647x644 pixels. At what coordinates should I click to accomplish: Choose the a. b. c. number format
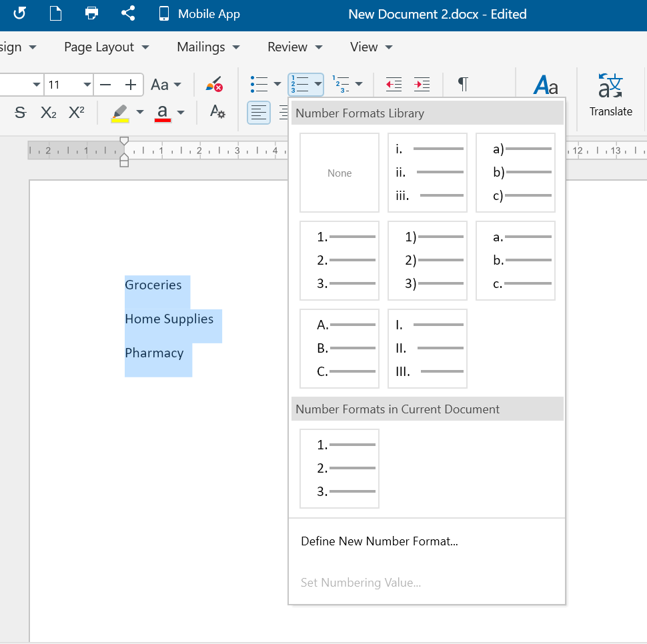(516, 261)
